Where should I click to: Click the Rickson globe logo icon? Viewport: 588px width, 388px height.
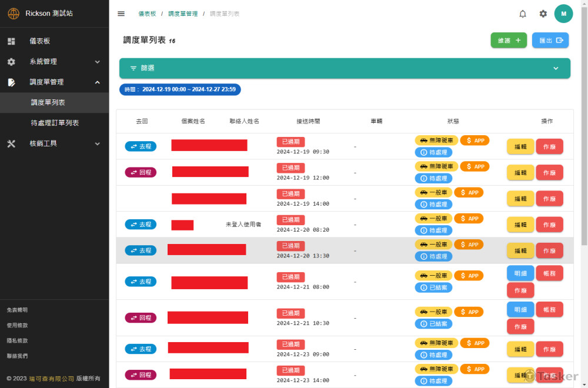click(13, 14)
